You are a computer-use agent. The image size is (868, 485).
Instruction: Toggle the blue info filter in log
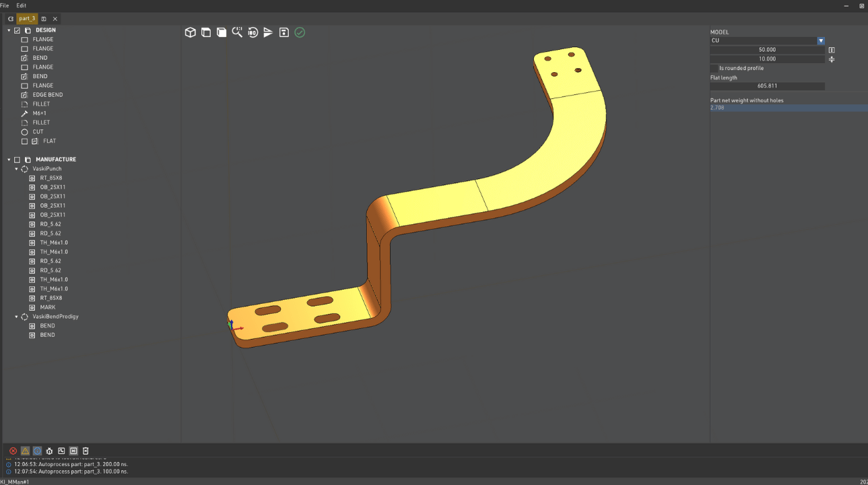37,451
